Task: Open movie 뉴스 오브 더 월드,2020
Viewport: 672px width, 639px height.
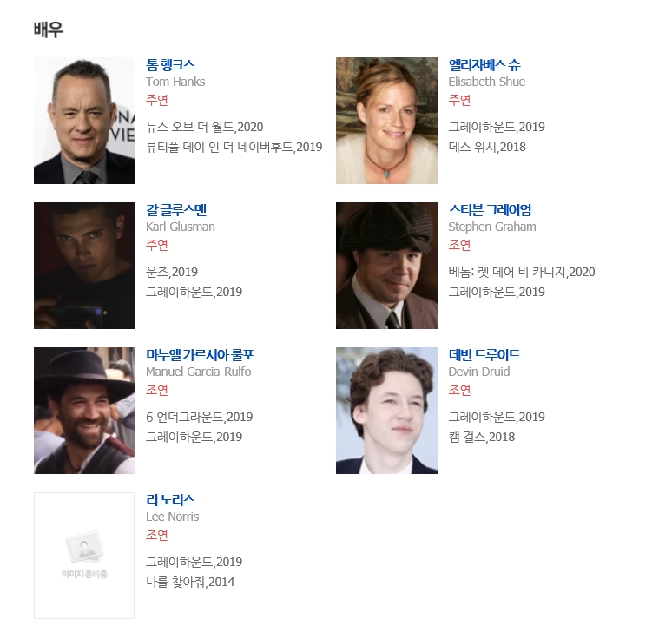Action: [204, 127]
